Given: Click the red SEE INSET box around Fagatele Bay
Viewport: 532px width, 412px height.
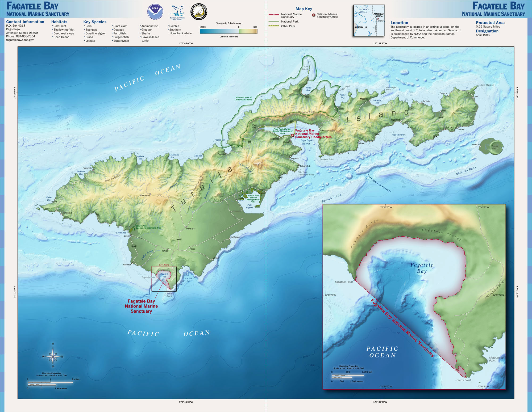Looking at the screenshot, I should [x=164, y=279].
